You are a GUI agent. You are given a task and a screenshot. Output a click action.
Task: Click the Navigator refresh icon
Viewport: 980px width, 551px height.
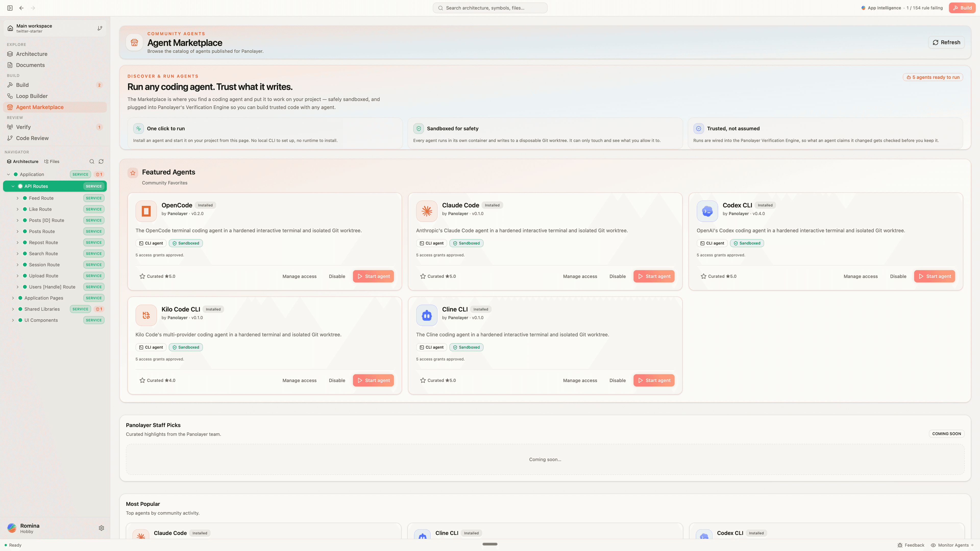pos(101,162)
